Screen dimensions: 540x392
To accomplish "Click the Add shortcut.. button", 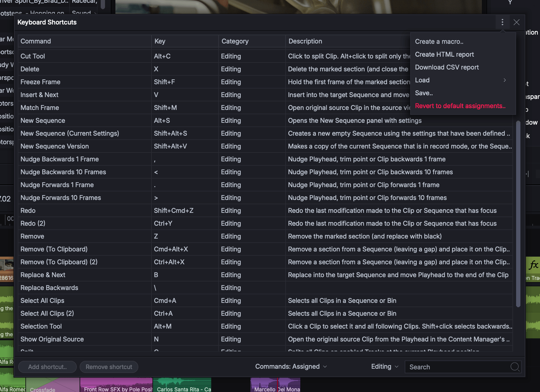I will pos(47,367).
